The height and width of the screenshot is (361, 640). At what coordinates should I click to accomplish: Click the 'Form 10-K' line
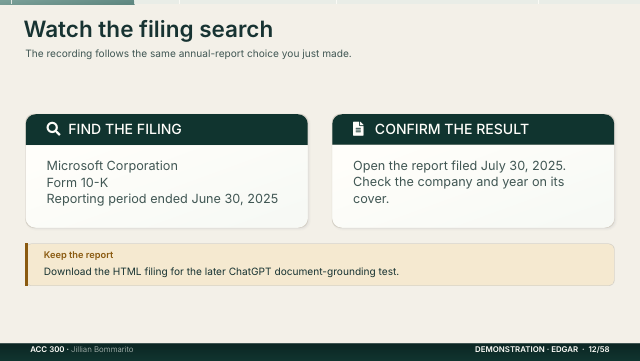pos(77,183)
